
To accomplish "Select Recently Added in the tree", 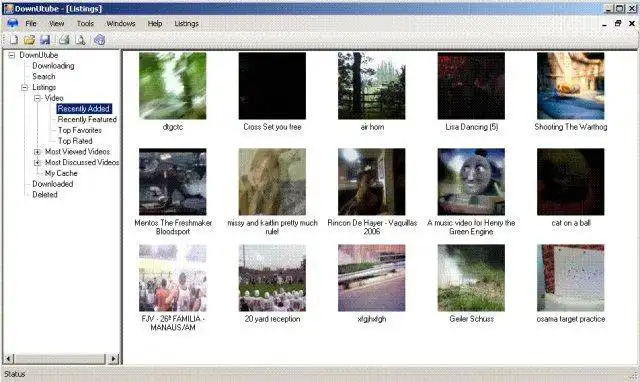I will pyautogui.click(x=84, y=109).
